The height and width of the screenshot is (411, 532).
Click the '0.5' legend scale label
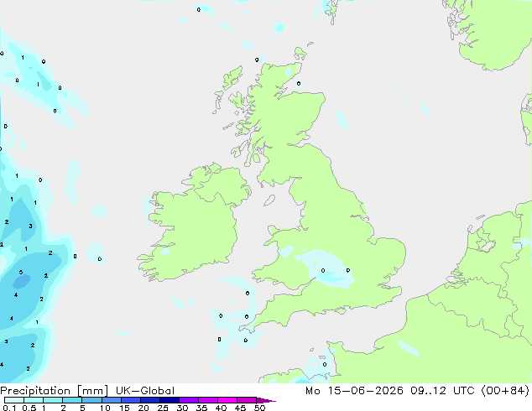coord(29,408)
